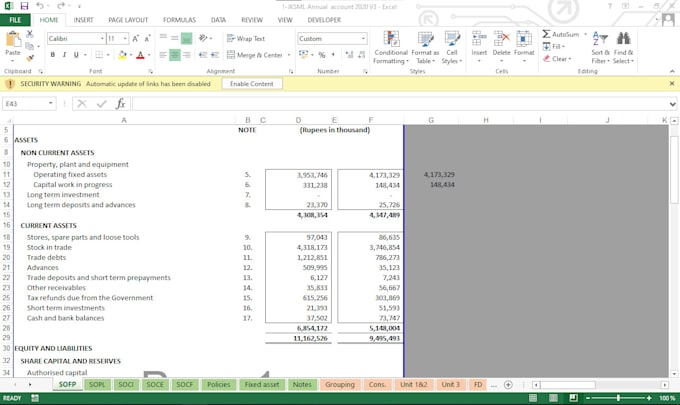
Task: Expand the formula bar chevron
Action: [672, 104]
